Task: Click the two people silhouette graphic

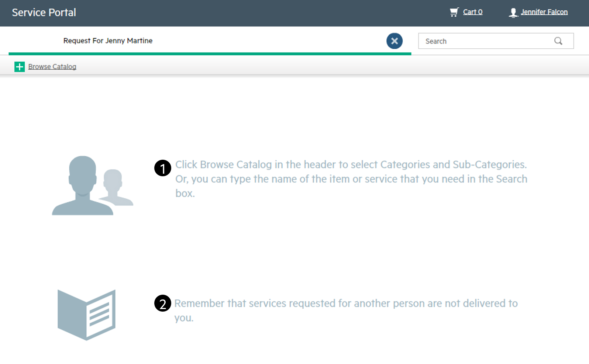Action: 93,186
